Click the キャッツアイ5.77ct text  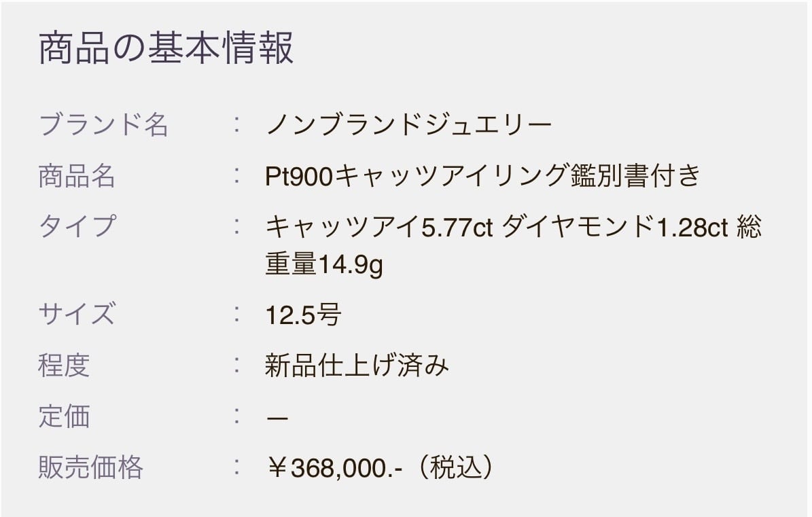pyautogui.click(x=378, y=228)
